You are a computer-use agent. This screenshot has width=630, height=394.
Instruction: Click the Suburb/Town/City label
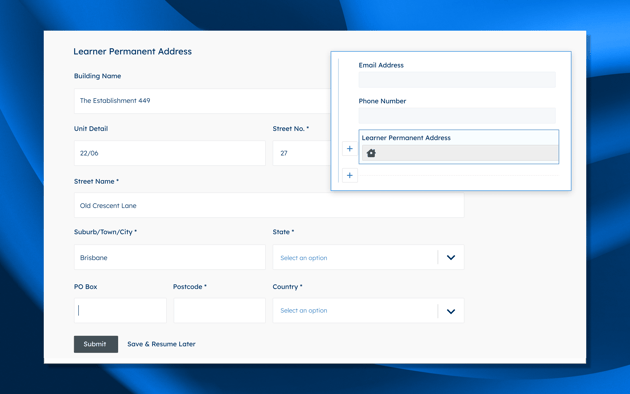(x=105, y=232)
